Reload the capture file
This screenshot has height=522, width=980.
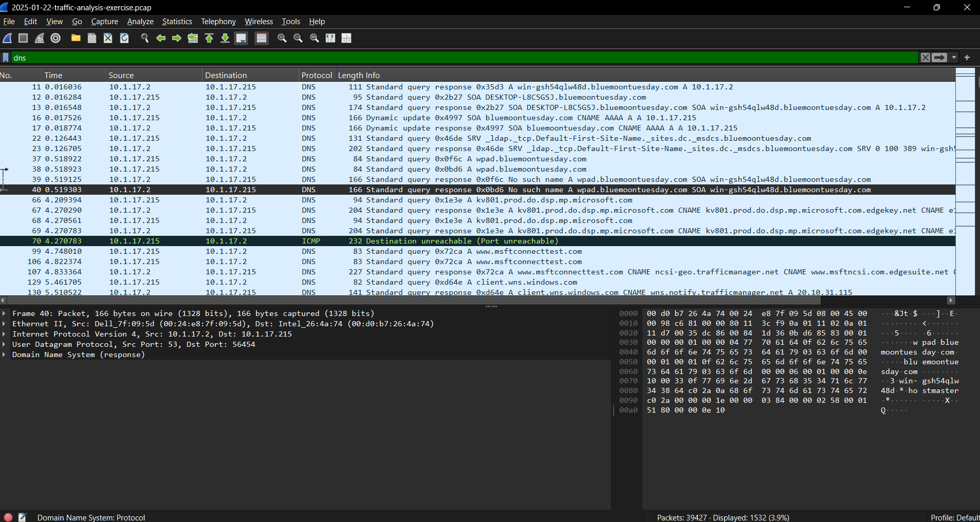124,38
